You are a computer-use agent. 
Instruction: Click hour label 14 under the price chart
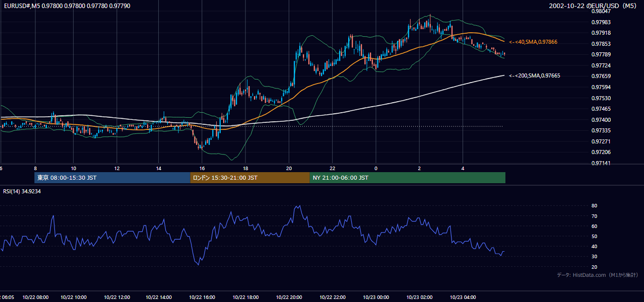pos(158,168)
